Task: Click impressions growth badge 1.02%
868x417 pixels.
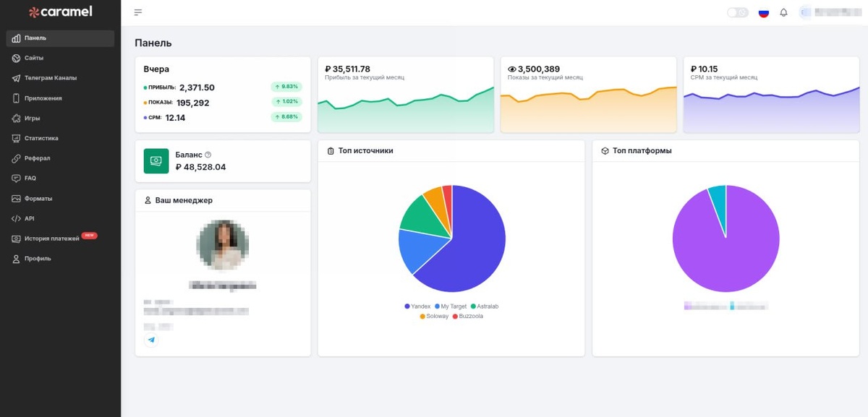Action: pyautogui.click(x=286, y=102)
